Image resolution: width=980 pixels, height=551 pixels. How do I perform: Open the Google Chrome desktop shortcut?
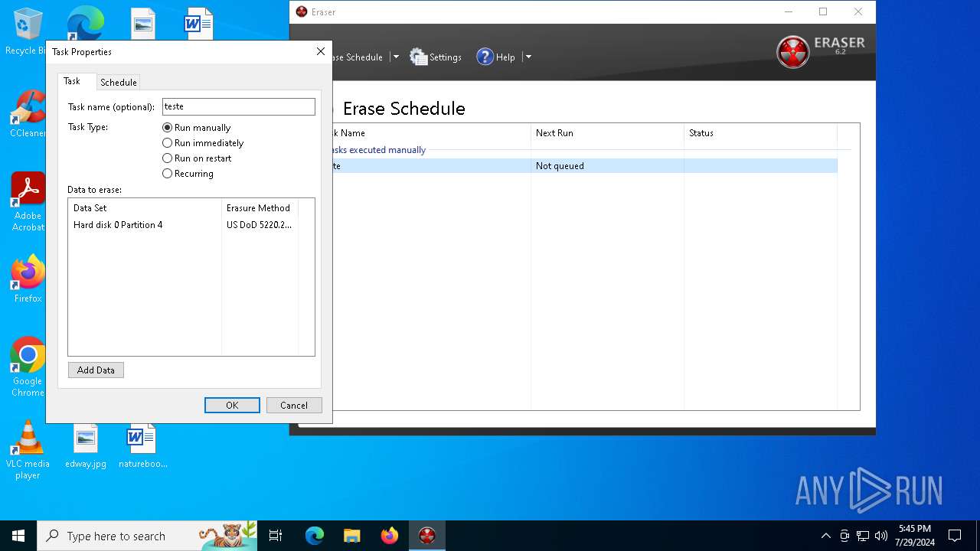(28, 367)
